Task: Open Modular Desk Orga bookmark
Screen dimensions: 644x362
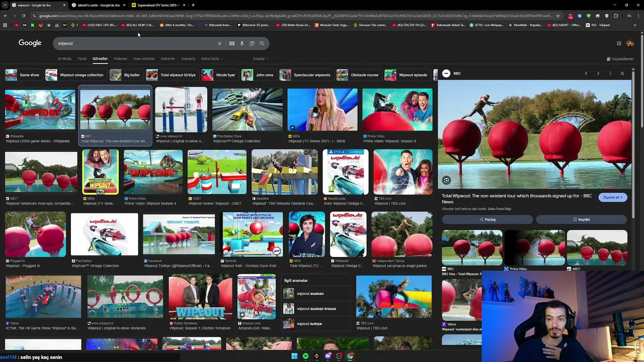Action: (x=331, y=25)
